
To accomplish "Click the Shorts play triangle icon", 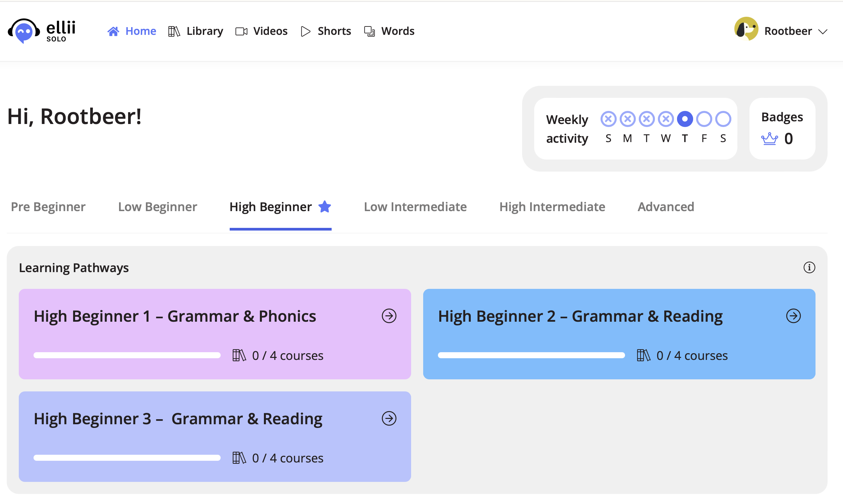I will coord(305,31).
